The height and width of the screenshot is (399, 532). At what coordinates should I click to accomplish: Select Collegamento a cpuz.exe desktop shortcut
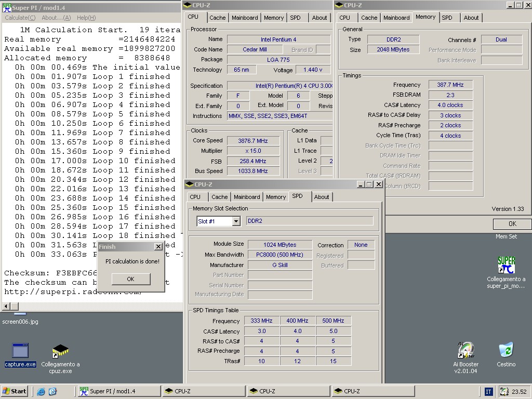pos(60,358)
